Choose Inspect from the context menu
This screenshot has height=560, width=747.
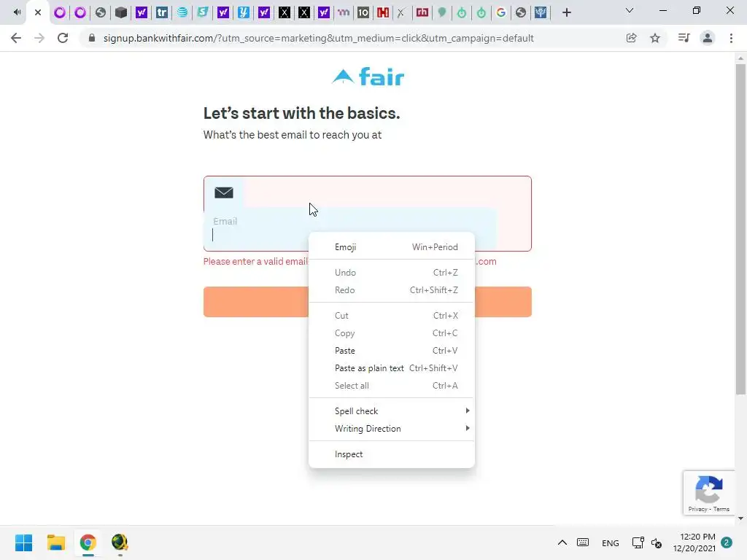pos(392,454)
